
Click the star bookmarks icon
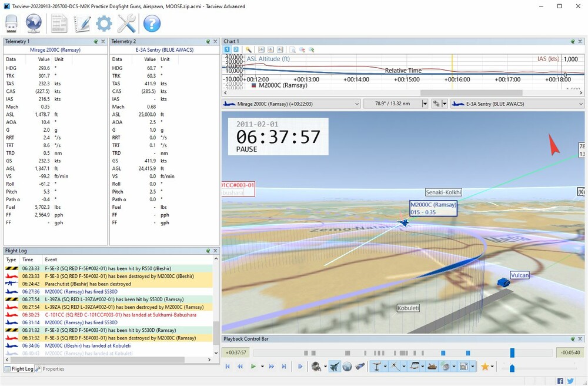[485, 367]
